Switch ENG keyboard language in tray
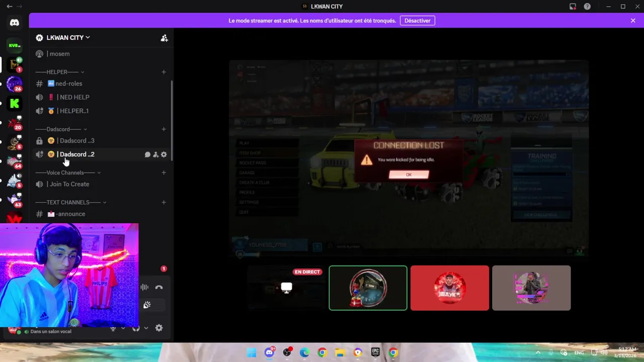 coord(579,352)
